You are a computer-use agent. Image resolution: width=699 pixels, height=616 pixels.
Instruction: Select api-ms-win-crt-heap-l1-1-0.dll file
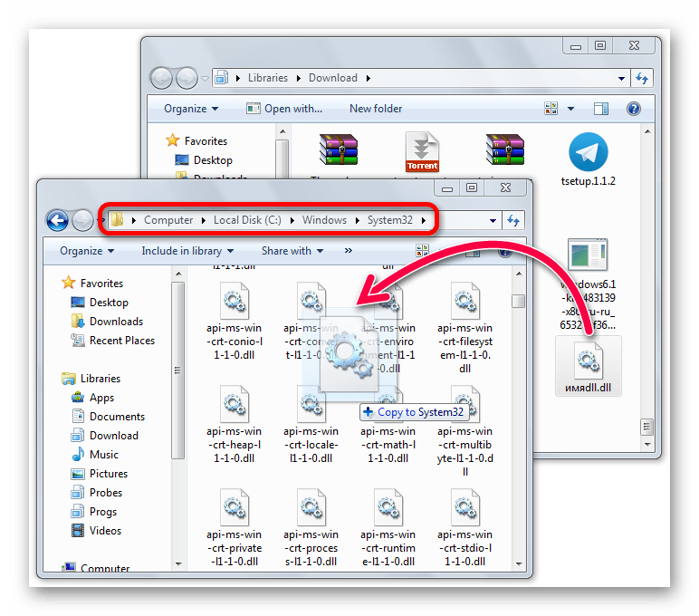pos(234,425)
